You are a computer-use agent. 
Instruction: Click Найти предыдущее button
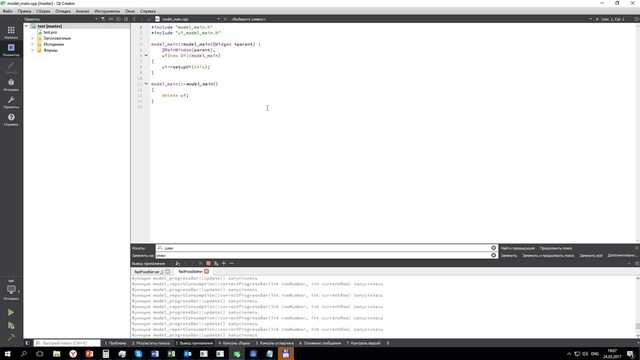coord(518,248)
